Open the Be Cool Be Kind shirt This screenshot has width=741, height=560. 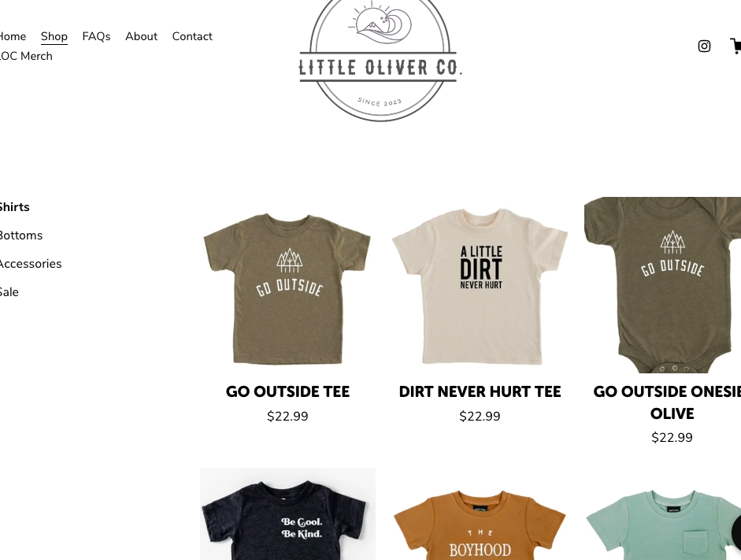point(287,514)
